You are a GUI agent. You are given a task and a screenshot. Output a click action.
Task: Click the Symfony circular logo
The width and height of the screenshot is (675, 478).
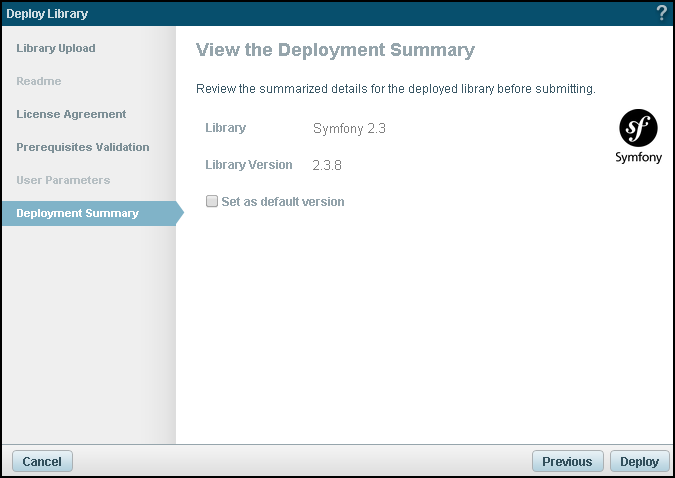(638, 128)
